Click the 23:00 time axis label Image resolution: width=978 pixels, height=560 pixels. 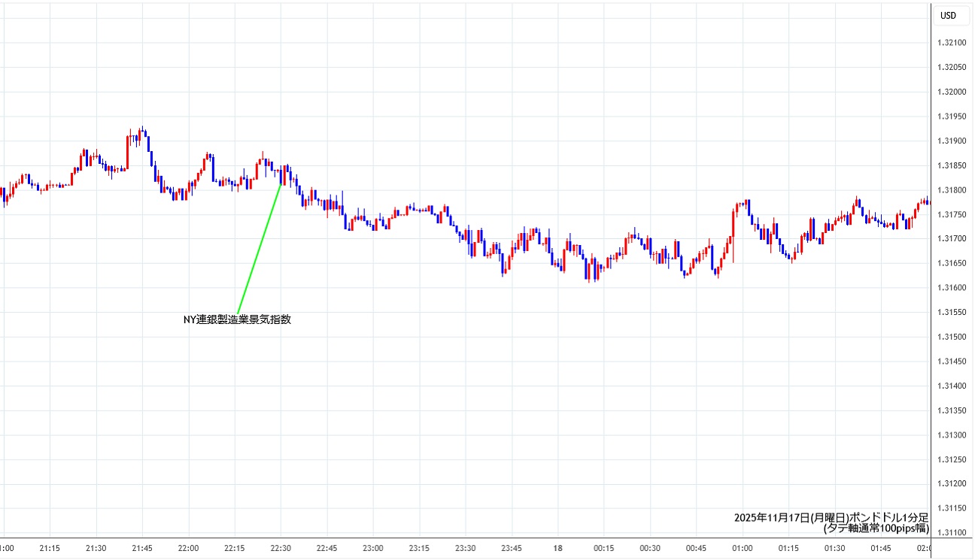(373, 548)
